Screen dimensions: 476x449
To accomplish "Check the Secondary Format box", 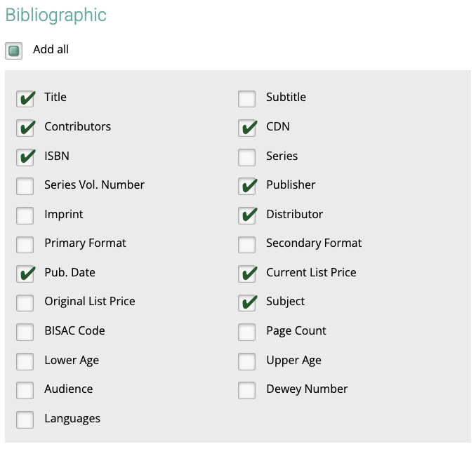I will pyautogui.click(x=246, y=245).
